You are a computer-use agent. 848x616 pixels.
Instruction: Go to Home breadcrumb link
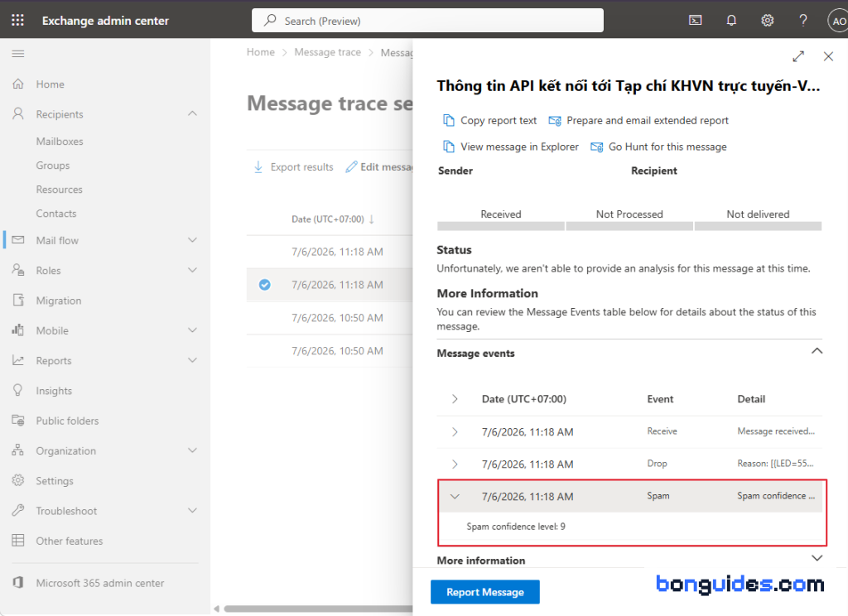click(261, 52)
